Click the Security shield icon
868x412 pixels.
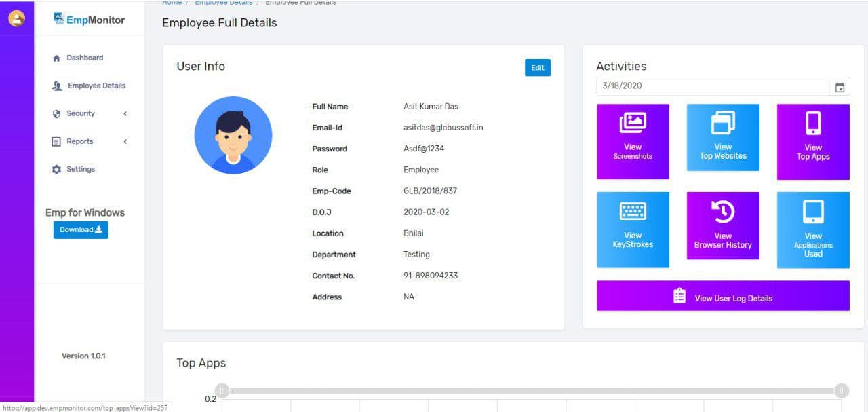tap(57, 114)
